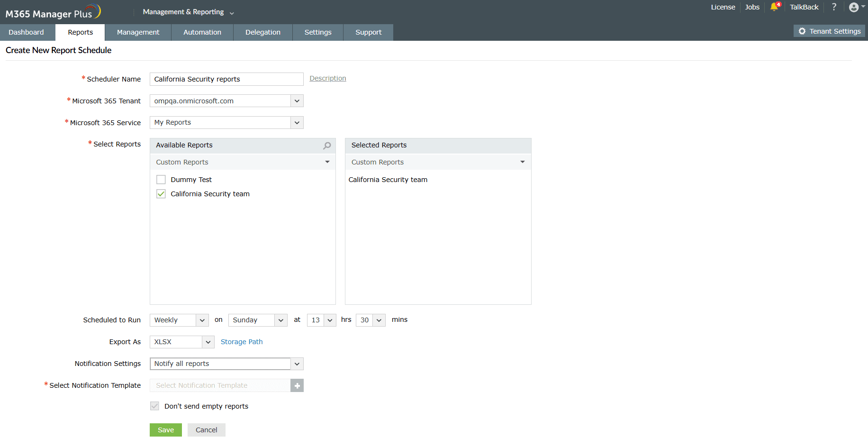
Task: Open the minutes dropdown showing 30
Action: tap(371, 320)
